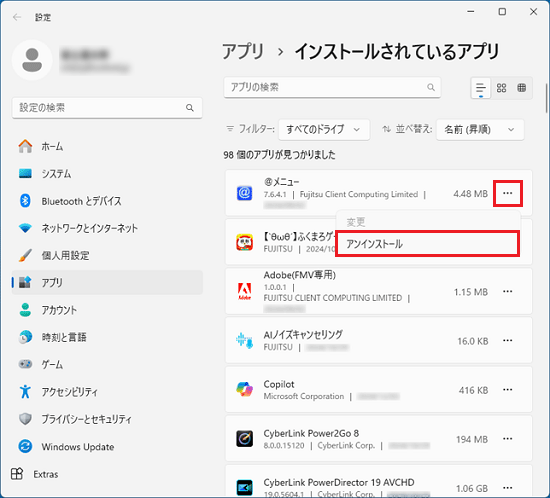Go to ネットワークとインターネット
550x498 pixels.
coord(107,228)
